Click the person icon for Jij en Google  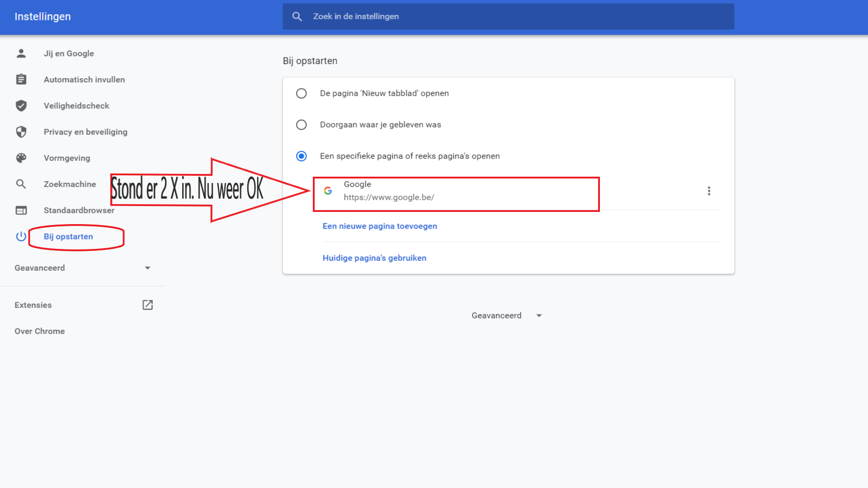(21, 53)
